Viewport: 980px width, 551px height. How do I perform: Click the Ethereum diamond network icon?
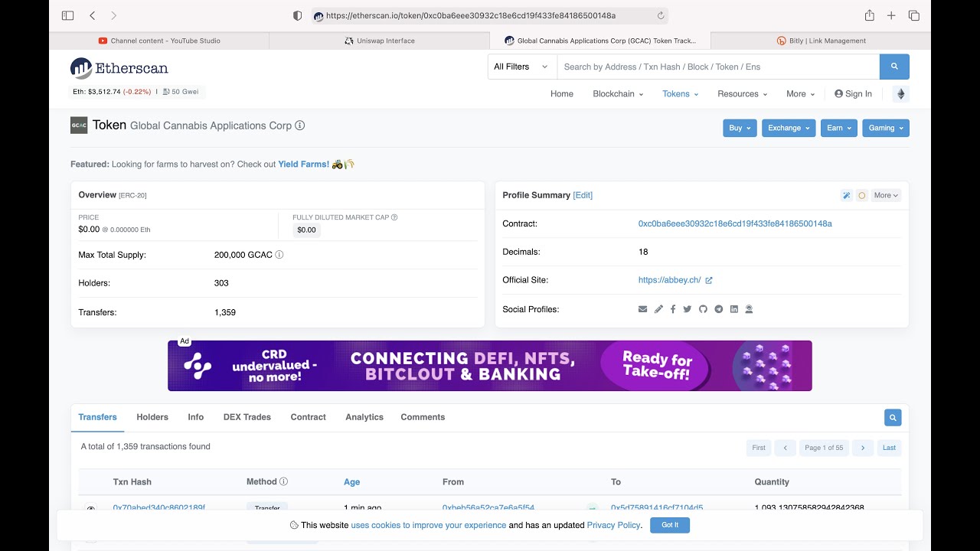pyautogui.click(x=900, y=94)
